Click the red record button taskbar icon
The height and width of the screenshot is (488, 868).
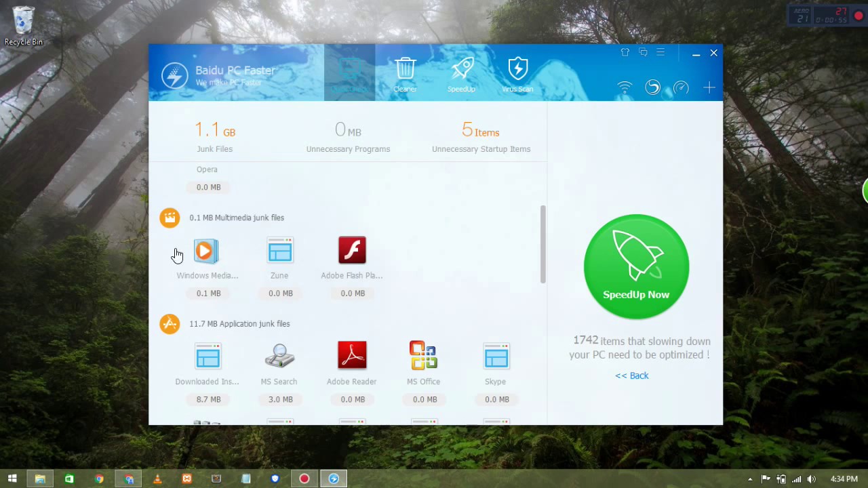[304, 479]
